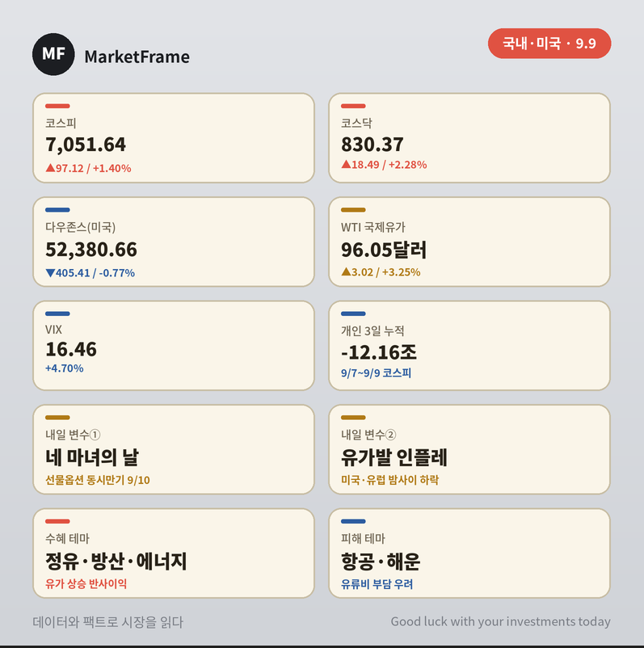Open the 수혜 테마 정유·방산·에너지 card

(x=174, y=553)
